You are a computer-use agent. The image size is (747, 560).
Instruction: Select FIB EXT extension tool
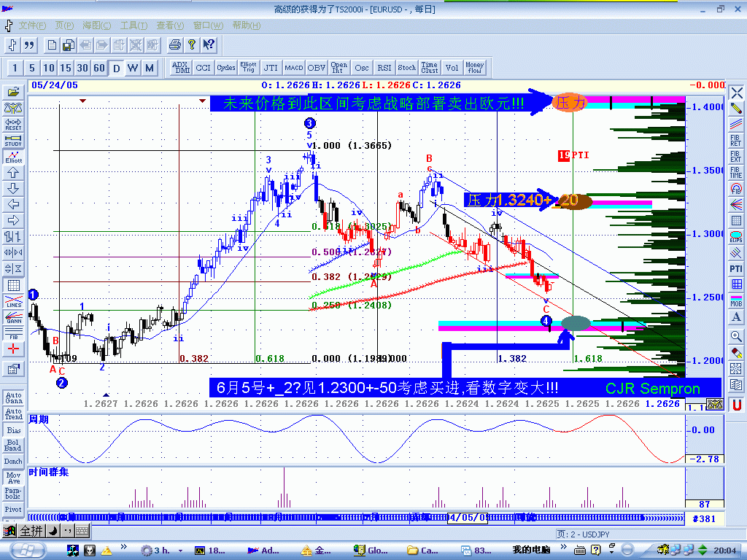coord(736,156)
